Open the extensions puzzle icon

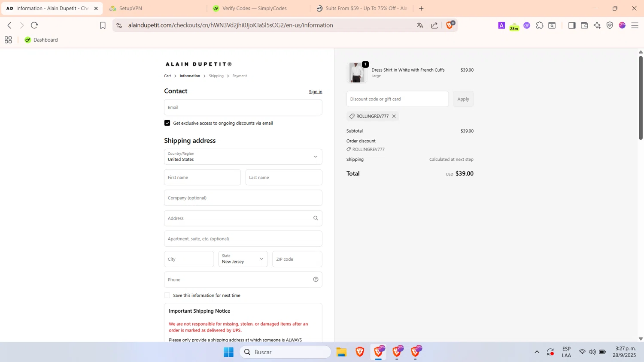tap(540, 25)
